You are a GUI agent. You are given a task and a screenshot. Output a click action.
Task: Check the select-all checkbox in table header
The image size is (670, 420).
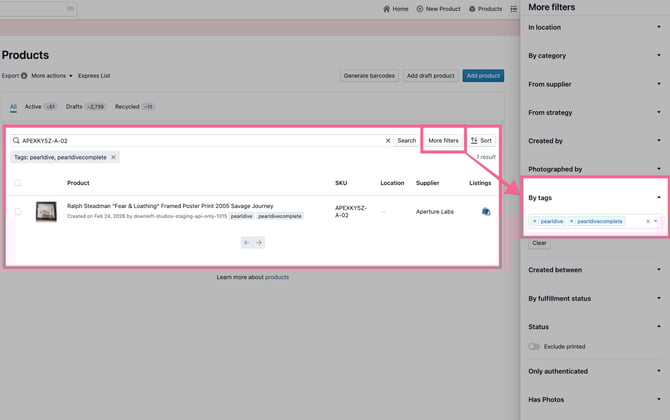[18, 183]
